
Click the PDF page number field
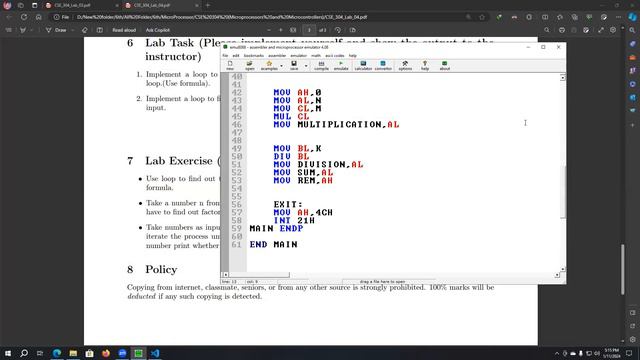click(x=309, y=30)
